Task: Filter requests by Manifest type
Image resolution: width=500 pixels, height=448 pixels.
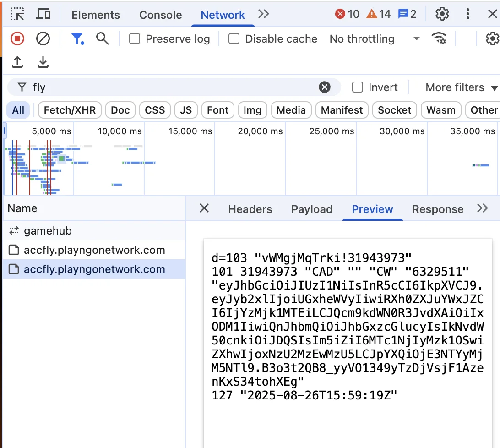Action: pyautogui.click(x=342, y=110)
